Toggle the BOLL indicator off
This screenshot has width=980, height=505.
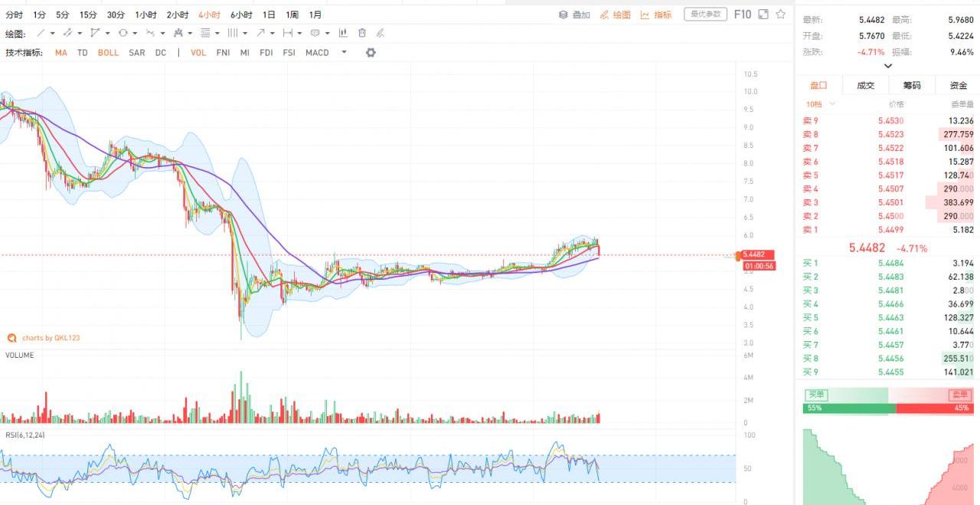[x=108, y=53]
